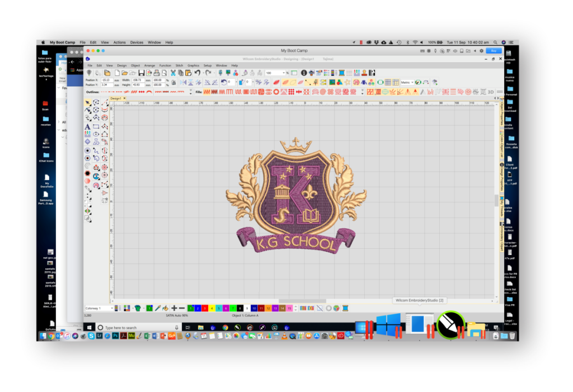Open the zoom factor dropdown
Image resolution: width=573 pixels, height=392 pixels.
[x=285, y=73]
